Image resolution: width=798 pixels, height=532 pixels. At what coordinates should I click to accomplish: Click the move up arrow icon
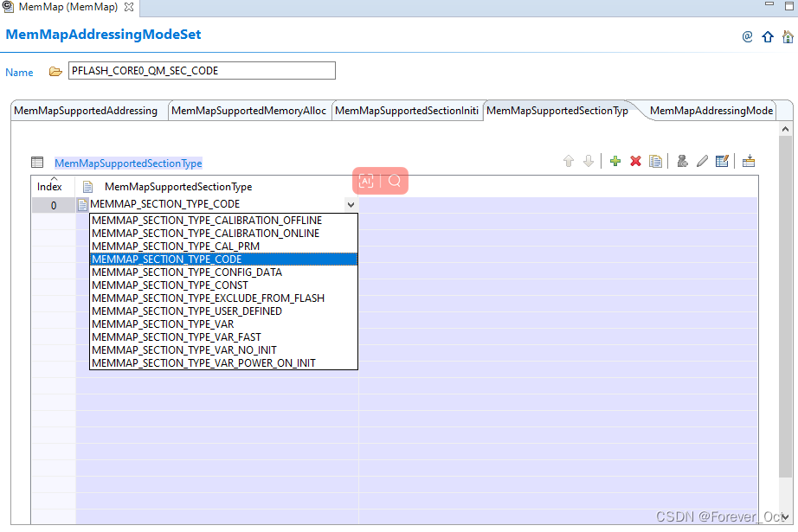pos(569,161)
